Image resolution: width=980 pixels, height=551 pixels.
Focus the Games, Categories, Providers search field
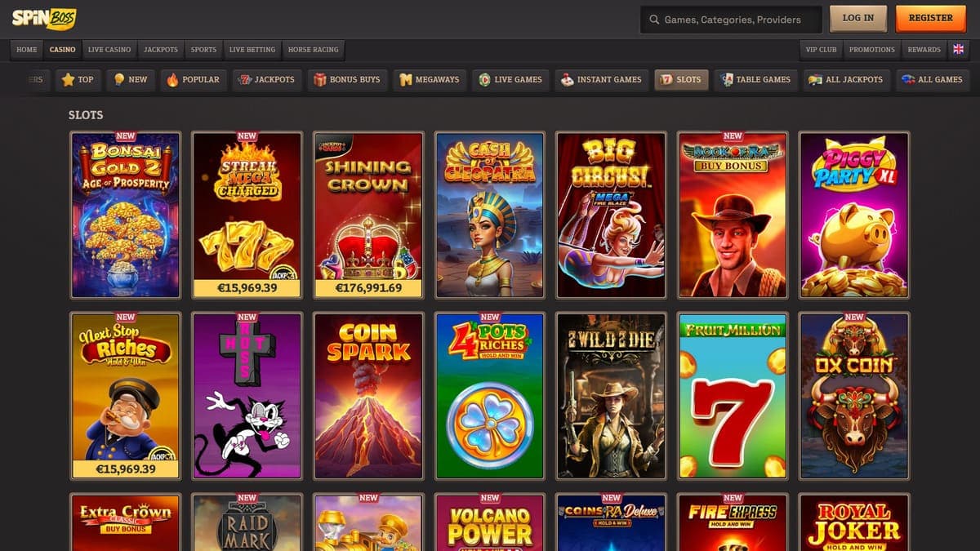point(731,20)
